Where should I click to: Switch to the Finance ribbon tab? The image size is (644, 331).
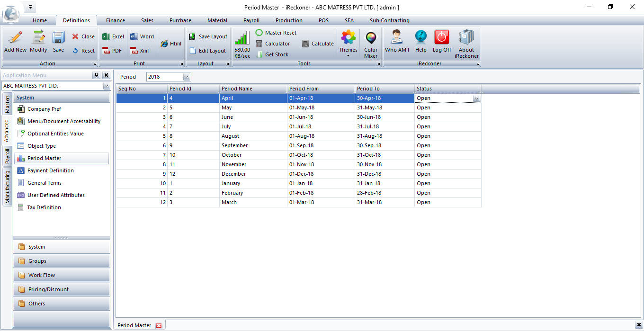click(116, 20)
